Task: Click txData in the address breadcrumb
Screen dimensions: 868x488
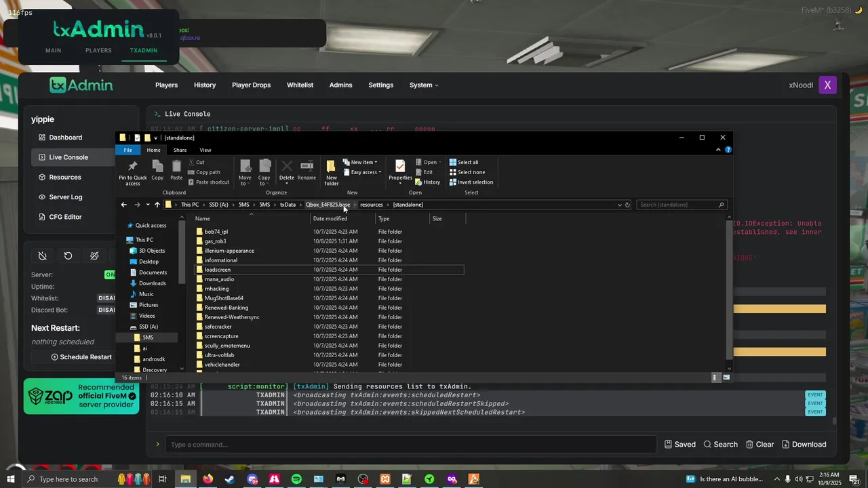Action: pyautogui.click(x=288, y=205)
